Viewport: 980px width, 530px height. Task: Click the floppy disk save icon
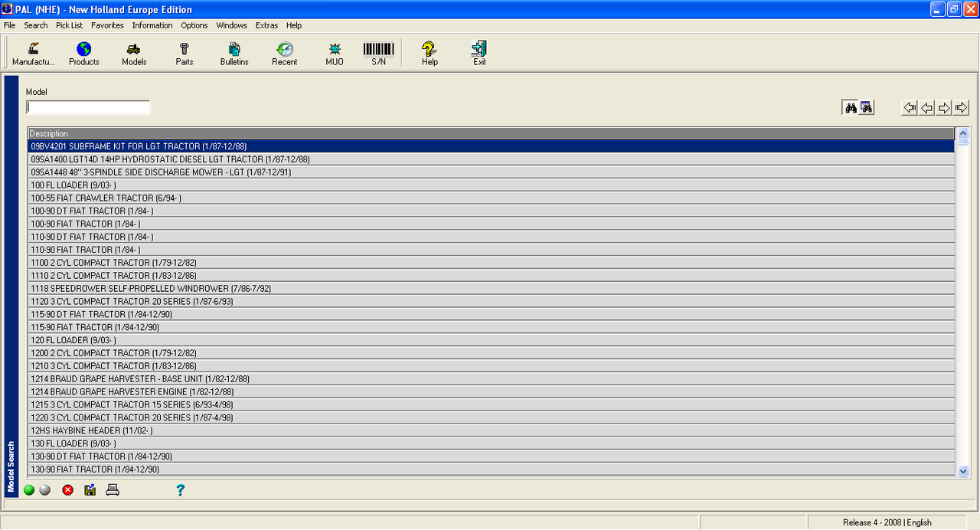[x=90, y=490]
